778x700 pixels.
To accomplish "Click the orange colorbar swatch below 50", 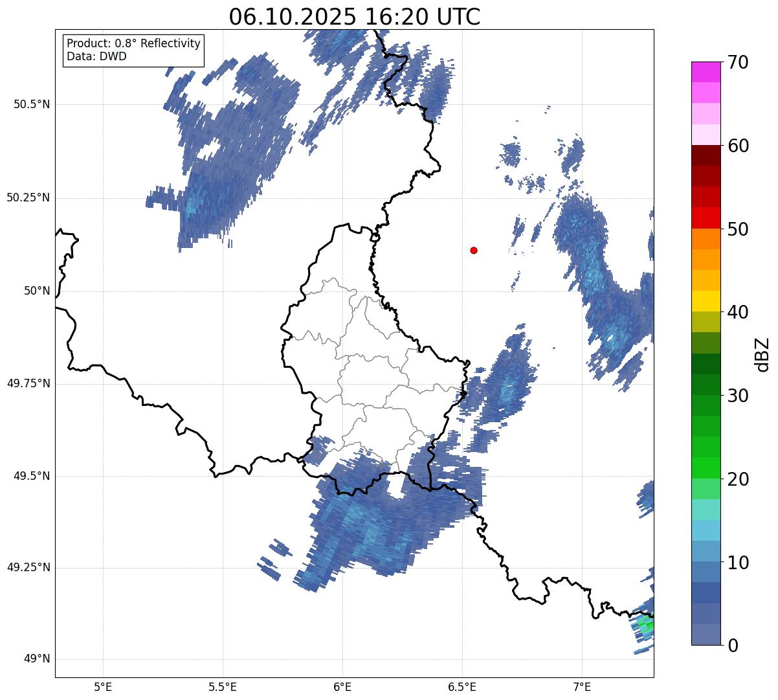I will point(706,239).
